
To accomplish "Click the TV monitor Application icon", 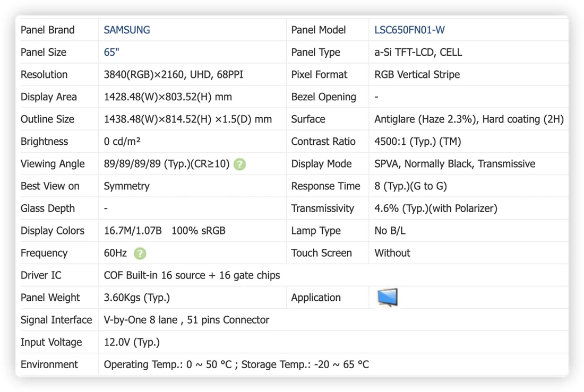I will click(388, 298).
